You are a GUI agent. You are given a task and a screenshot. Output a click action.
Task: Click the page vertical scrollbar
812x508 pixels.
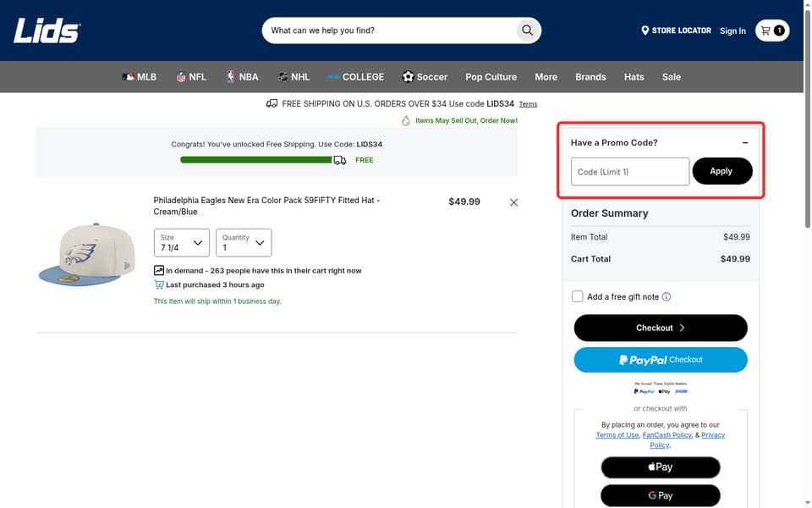tap(807, 119)
